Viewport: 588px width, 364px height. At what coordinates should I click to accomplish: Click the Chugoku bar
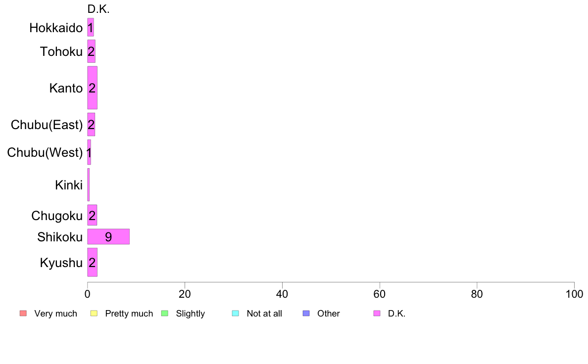point(92,215)
